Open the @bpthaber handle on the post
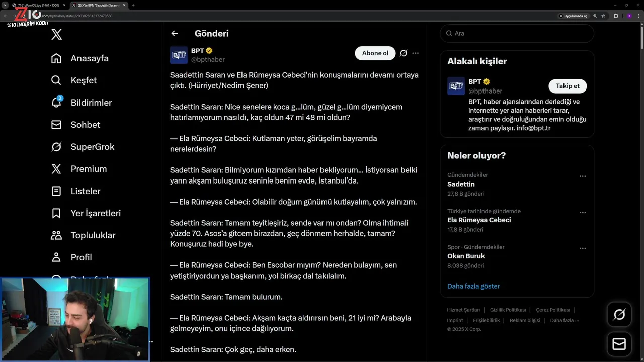Image resolution: width=644 pixels, height=362 pixels. pyautogui.click(x=208, y=60)
